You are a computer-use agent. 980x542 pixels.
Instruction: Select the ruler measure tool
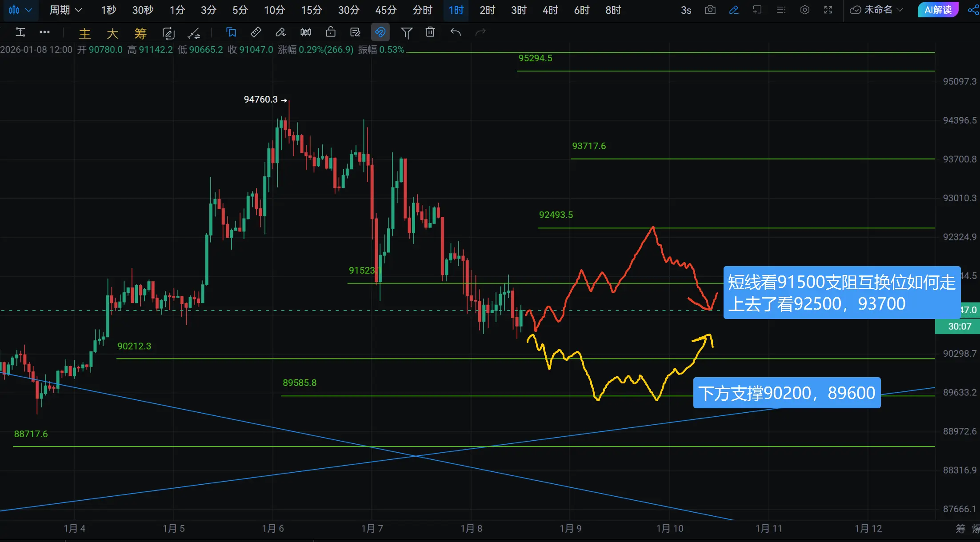[256, 32]
